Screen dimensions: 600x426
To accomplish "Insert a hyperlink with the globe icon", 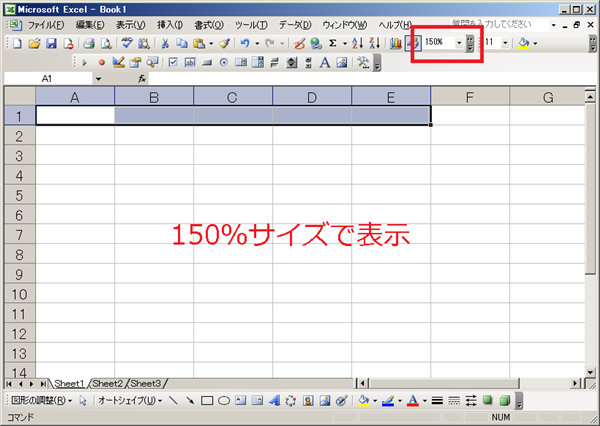I will click(x=316, y=43).
